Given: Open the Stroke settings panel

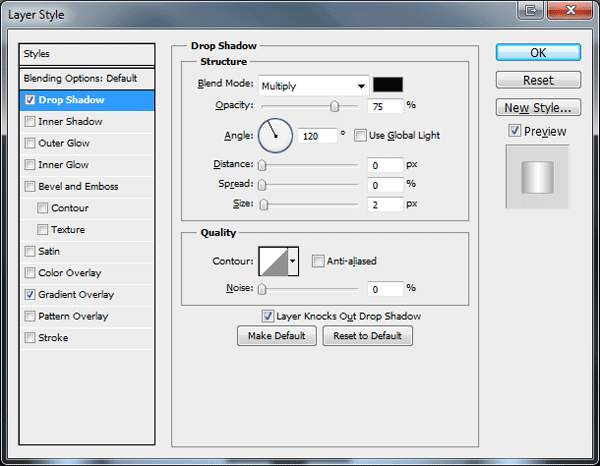Looking at the screenshot, I should 53,338.
